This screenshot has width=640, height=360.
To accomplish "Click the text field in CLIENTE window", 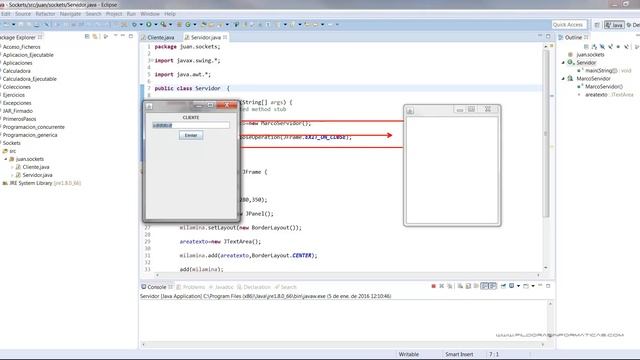I will point(191,125).
